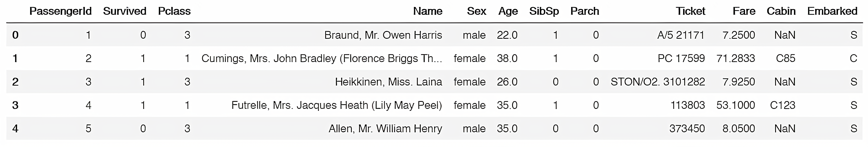Click the SibSp column header
Viewport: 868px width, 147px height.
[543, 12]
